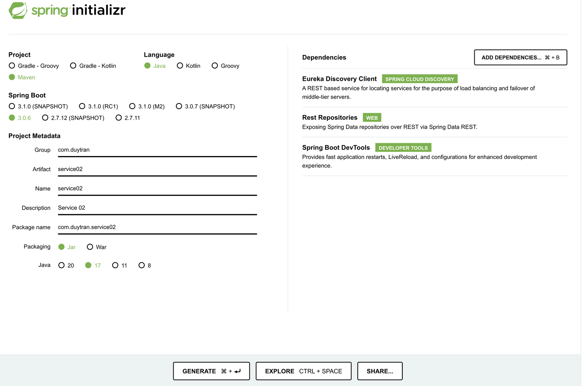Select Spring Boot 2.7.11 version
The width and height of the screenshot is (588, 386).
119,118
